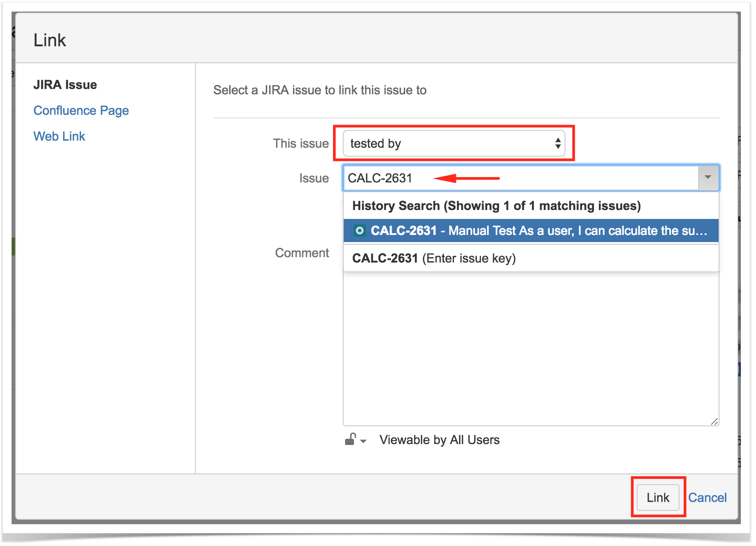Open the comment visibility lock icon
The width and height of the screenshot is (756, 546).
click(355, 440)
